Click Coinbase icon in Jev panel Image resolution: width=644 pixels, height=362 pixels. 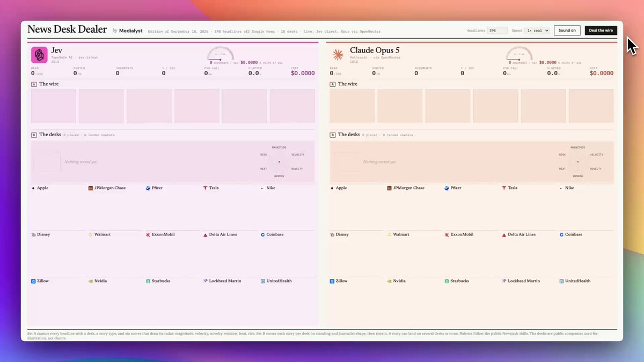[262, 234]
